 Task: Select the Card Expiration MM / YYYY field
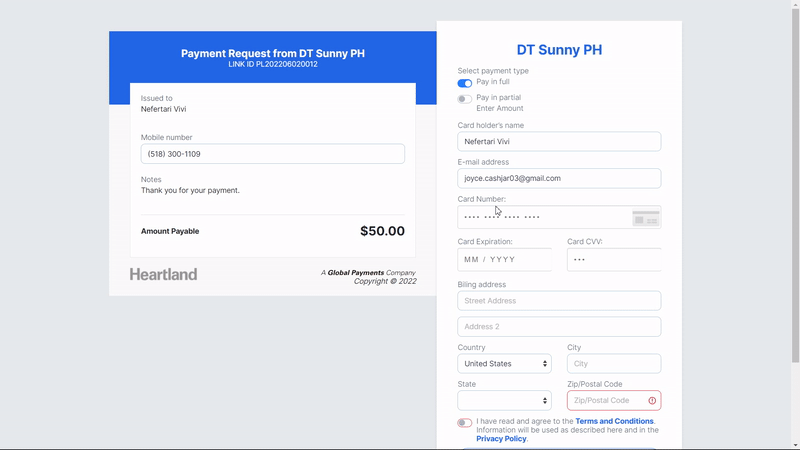click(504, 260)
